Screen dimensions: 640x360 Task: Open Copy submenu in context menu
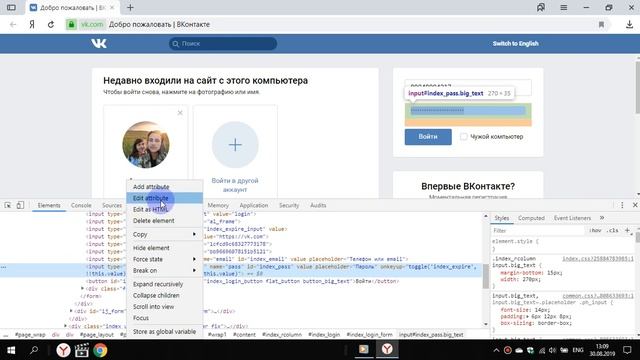pos(164,234)
